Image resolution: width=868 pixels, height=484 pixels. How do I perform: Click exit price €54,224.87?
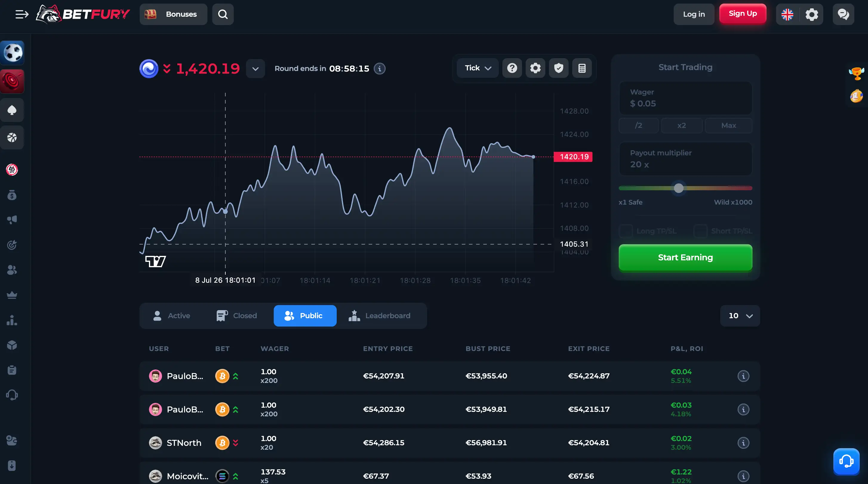click(x=589, y=376)
